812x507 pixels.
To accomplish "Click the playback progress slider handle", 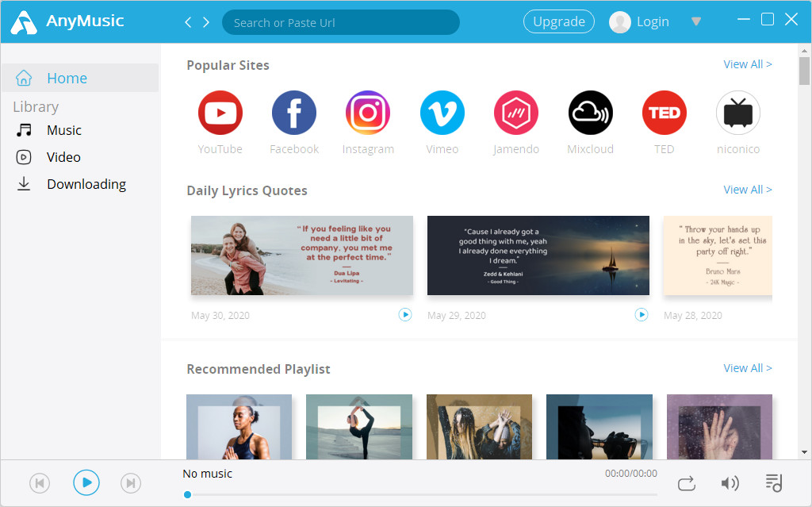I will click(x=187, y=494).
